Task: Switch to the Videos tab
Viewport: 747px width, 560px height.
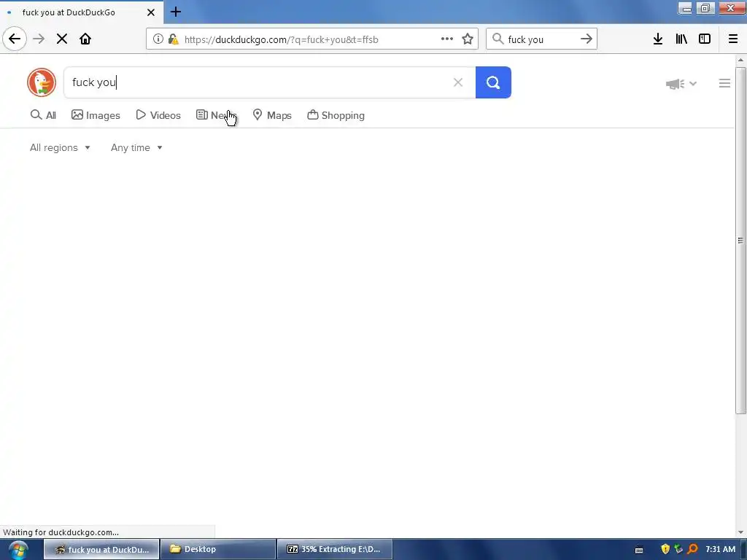Action: tap(158, 115)
